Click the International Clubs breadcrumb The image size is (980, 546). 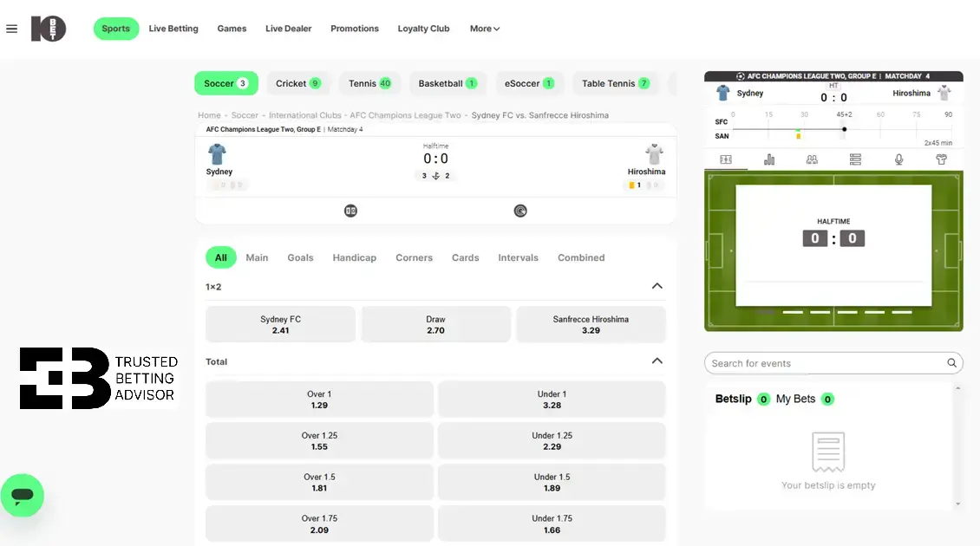tap(305, 115)
